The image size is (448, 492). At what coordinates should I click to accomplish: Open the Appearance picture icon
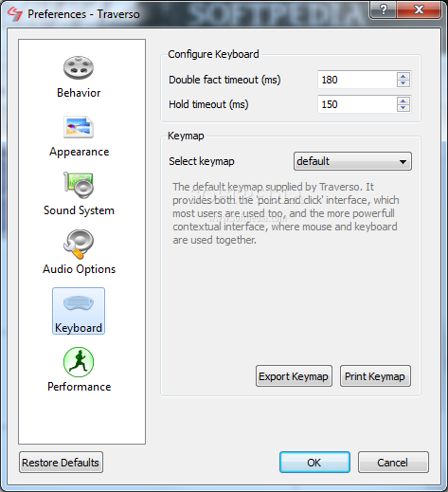79,127
